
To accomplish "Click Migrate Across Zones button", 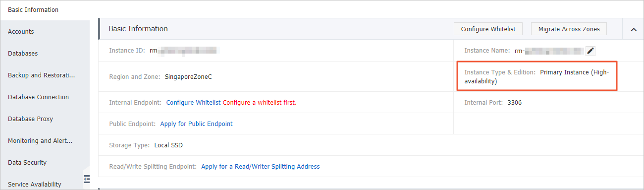I will point(569,29).
